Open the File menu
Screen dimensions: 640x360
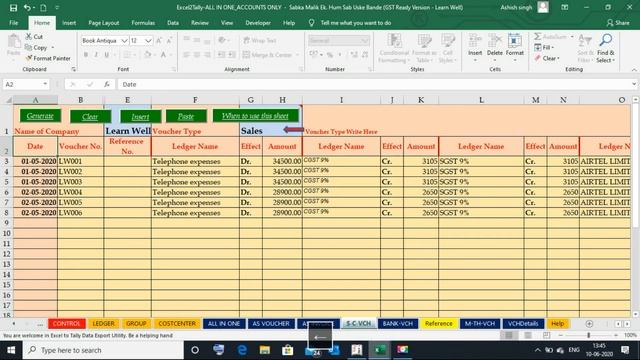pyautogui.click(x=13, y=23)
